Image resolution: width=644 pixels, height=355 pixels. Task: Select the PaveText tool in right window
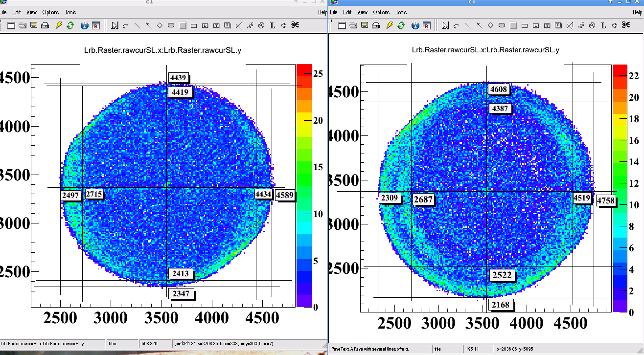[547, 25]
